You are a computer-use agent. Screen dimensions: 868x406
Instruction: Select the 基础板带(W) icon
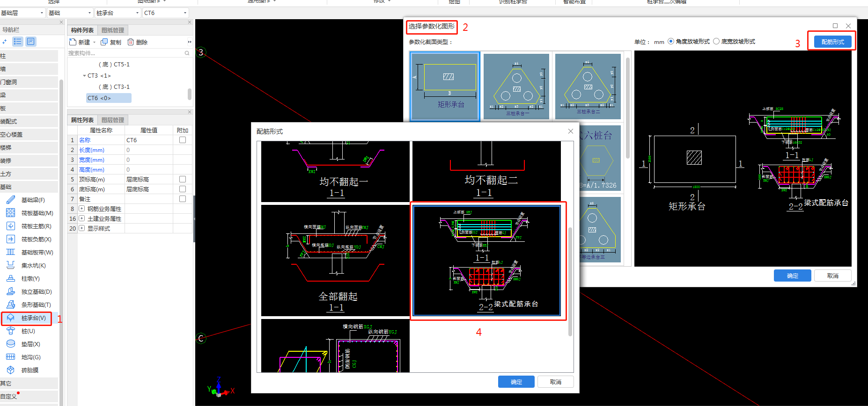point(11,252)
